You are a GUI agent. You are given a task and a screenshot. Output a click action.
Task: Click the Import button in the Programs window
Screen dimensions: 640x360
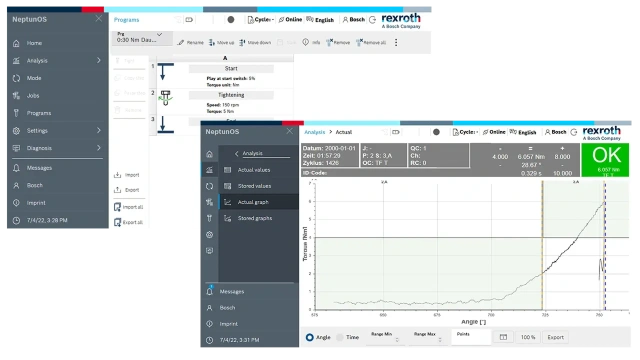127,175
